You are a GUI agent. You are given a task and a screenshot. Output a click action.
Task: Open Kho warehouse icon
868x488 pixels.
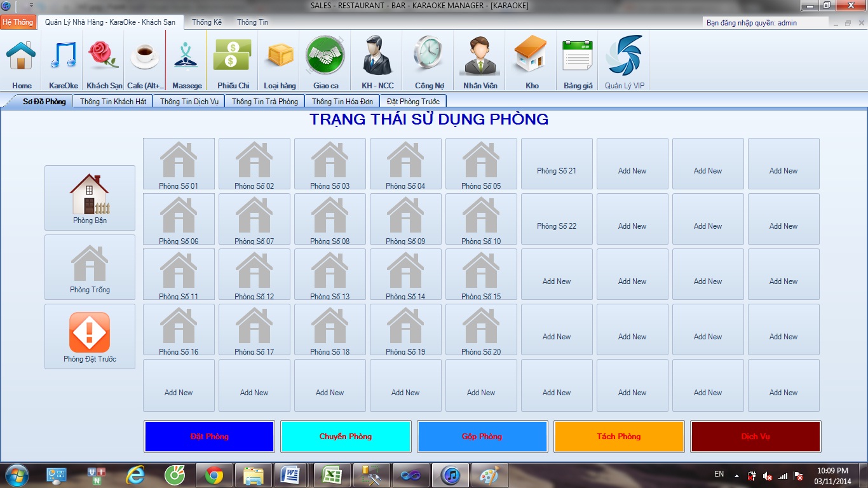pyautogui.click(x=532, y=61)
